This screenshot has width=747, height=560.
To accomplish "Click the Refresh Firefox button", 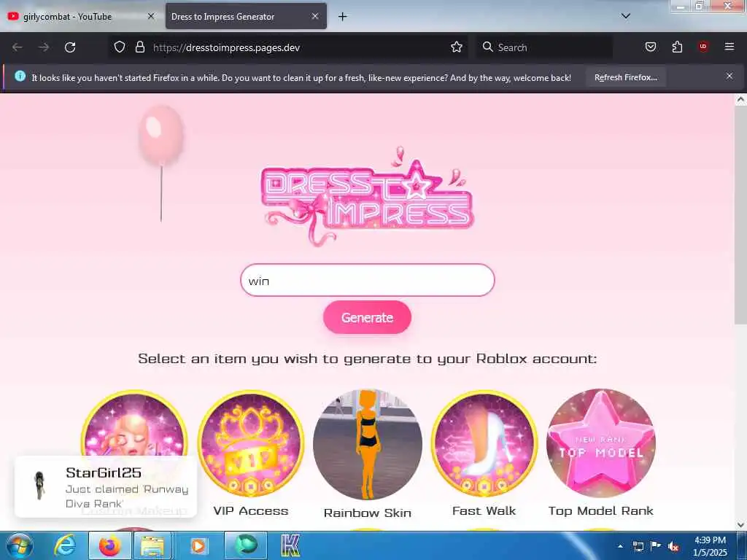I will click(625, 77).
